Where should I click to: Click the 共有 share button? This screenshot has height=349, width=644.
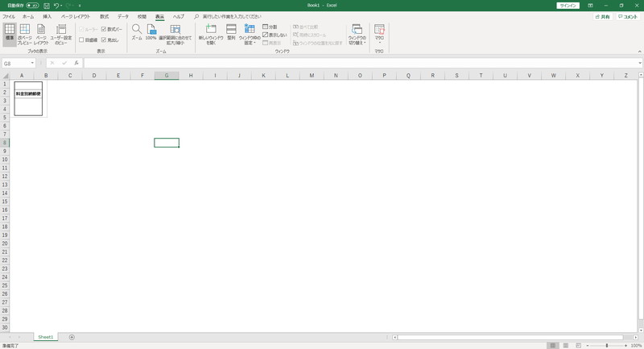coord(603,17)
